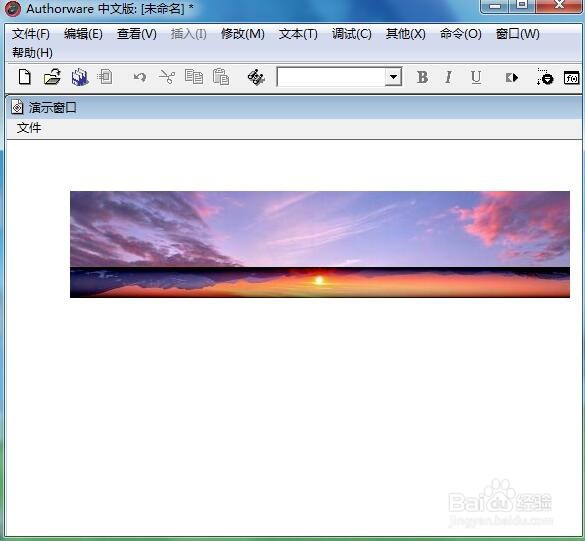Viewport: 585px width, 541px height.
Task: Click the Import toolbar icon
Action: (x=105, y=77)
